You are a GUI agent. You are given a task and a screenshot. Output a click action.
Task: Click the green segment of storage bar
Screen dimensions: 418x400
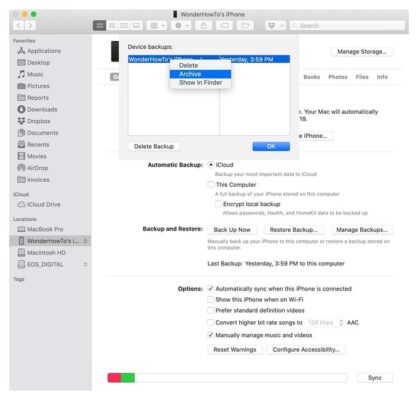(128, 378)
